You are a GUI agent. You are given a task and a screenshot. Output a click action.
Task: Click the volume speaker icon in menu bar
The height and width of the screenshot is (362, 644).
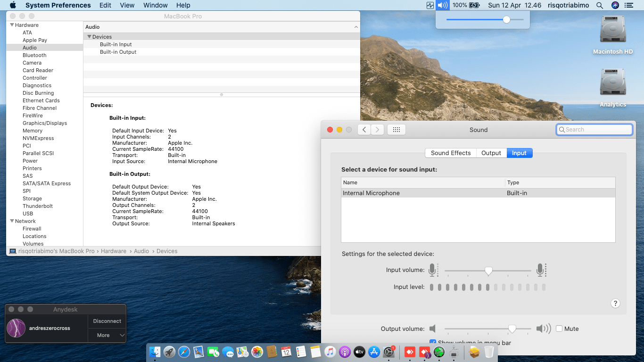[442, 5]
